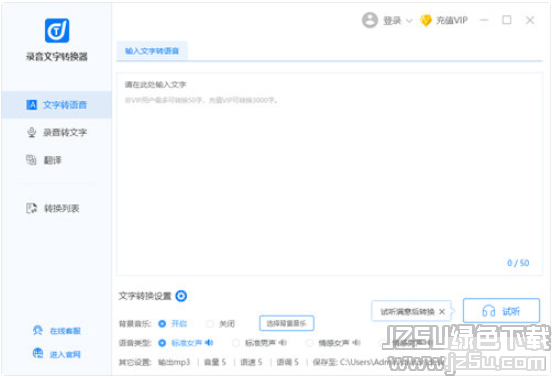552x376 pixels.
Task: Open the 进入官网 link
Action: (x=65, y=354)
